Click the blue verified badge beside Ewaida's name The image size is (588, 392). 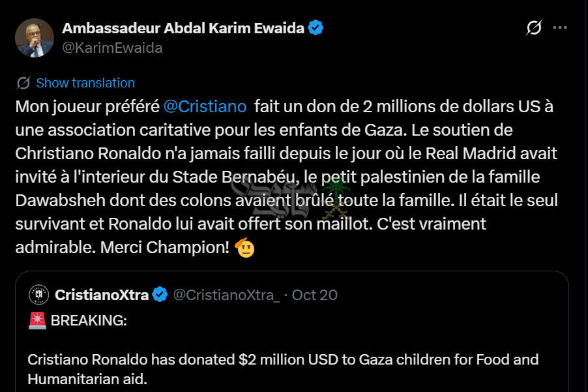point(316,28)
